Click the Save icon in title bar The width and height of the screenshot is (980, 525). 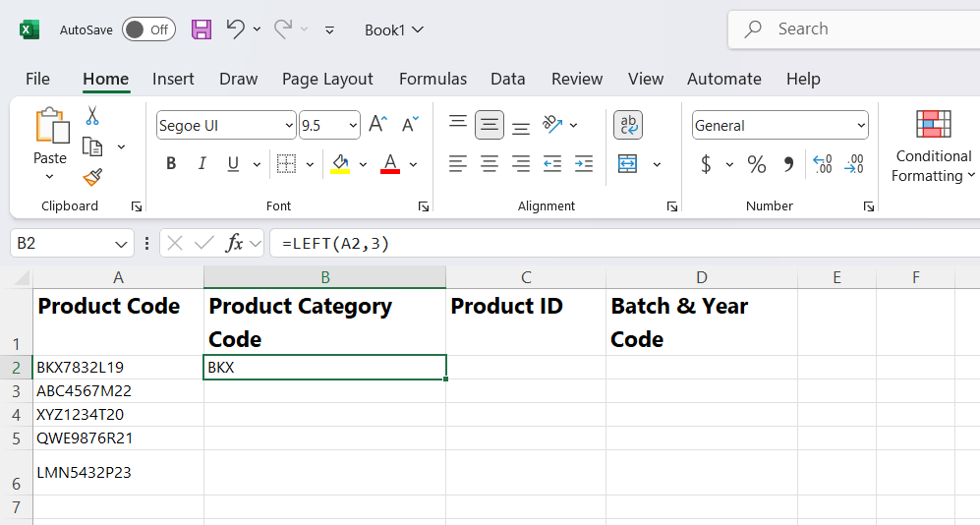coord(202,29)
